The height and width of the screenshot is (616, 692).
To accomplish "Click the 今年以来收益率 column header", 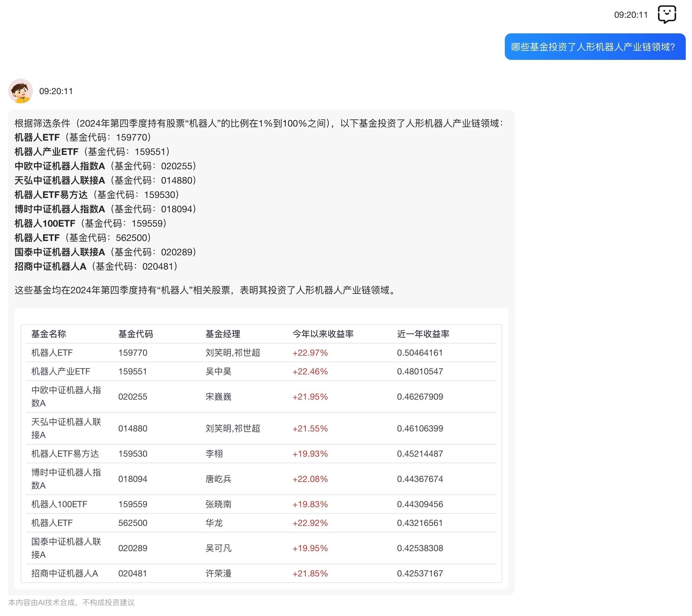I will tap(323, 334).
